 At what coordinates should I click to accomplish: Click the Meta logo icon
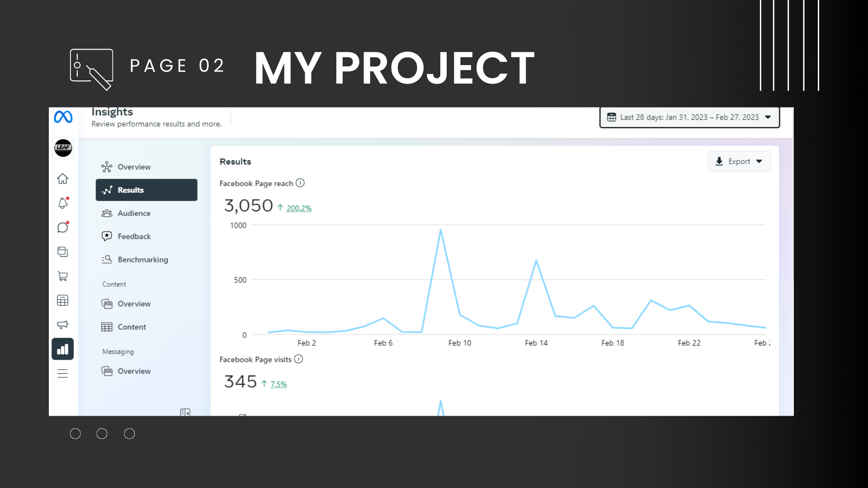click(63, 117)
